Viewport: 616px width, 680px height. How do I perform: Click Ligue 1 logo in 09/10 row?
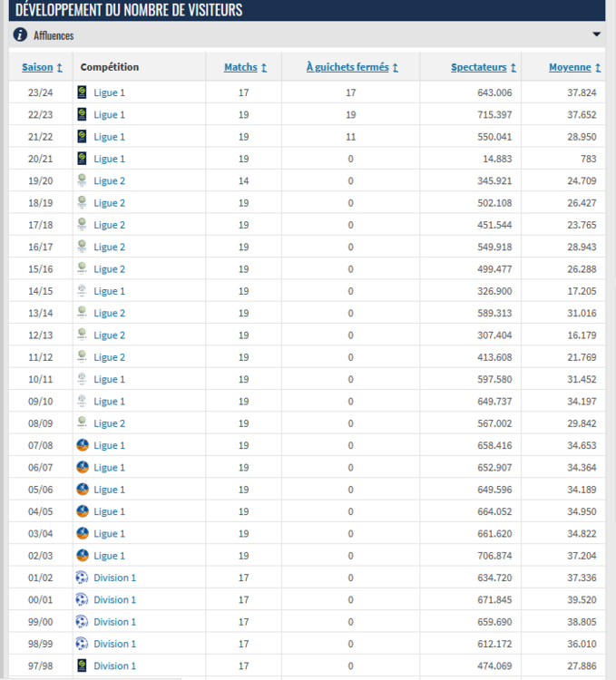click(x=82, y=401)
